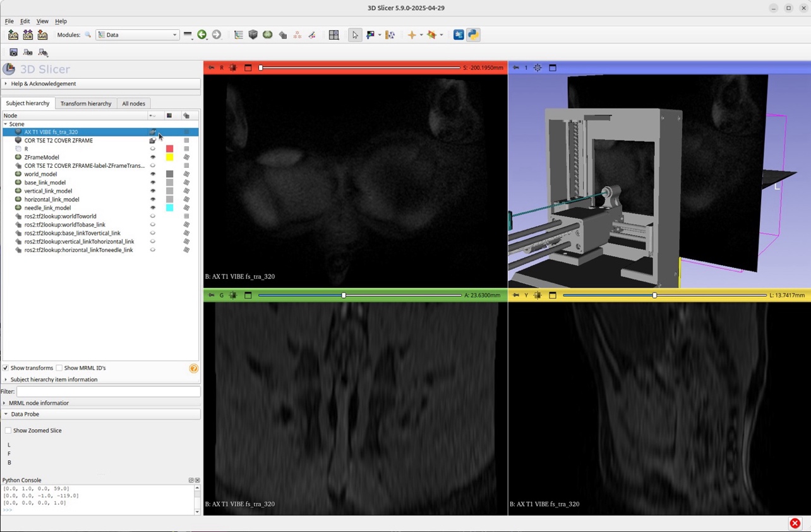
Task: Toggle needle_link_model visibility eye
Action: (x=152, y=208)
